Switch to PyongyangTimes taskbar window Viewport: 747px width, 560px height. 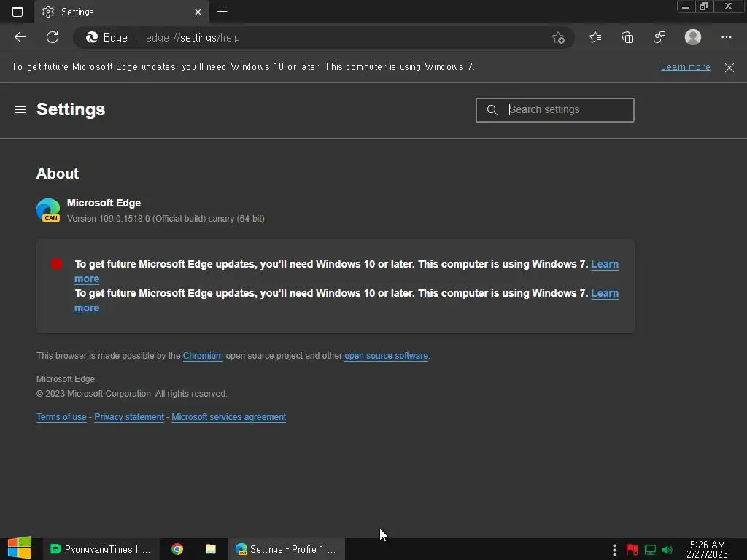pyautogui.click(x=101, y=550)
